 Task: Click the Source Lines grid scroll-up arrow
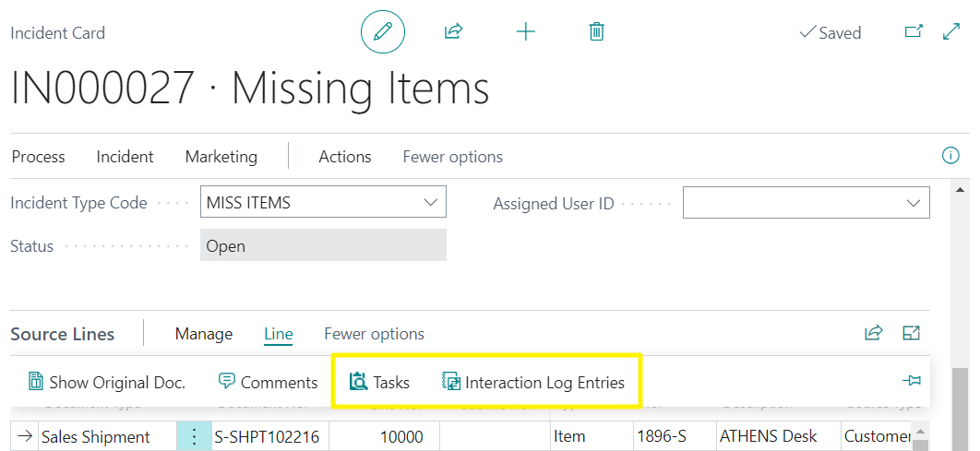click(x=920, y=431)
